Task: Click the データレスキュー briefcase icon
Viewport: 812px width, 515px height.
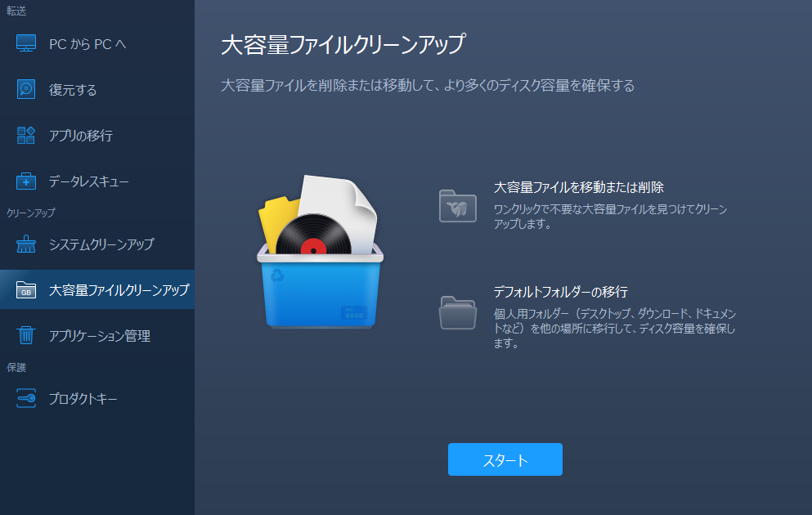Action: (x=26, y=181)
